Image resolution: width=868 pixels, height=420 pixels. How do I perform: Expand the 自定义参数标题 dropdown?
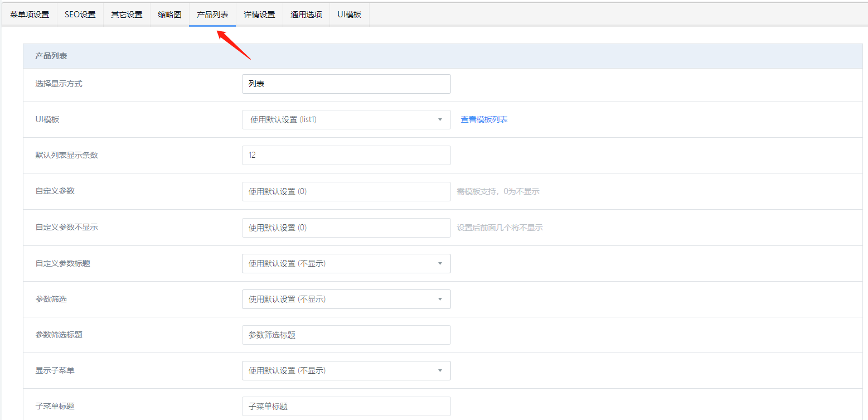coord(346,263)
